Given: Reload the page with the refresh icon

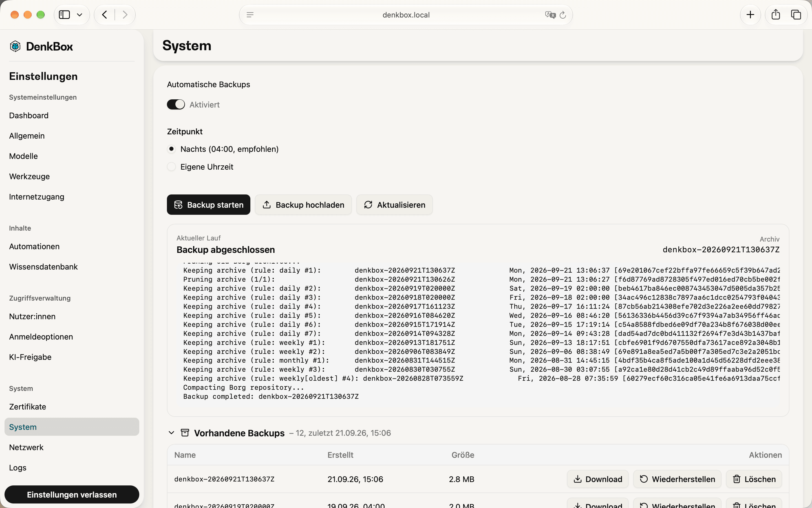Looking at the screenshot, I should pos(563,15).
